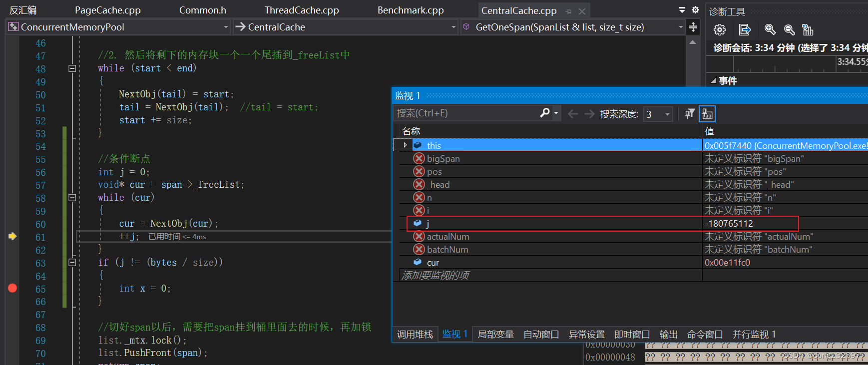Click error icon beside actualNum
Viewport: 868px width, 365px height.
(x=419, y=236)
